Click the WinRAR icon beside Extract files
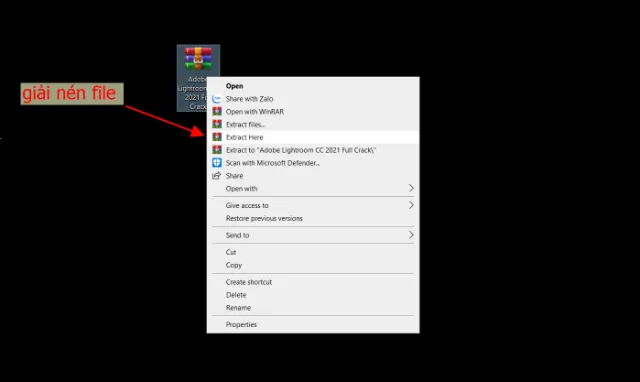Screen dimensions: 640x382 (217, 124)
